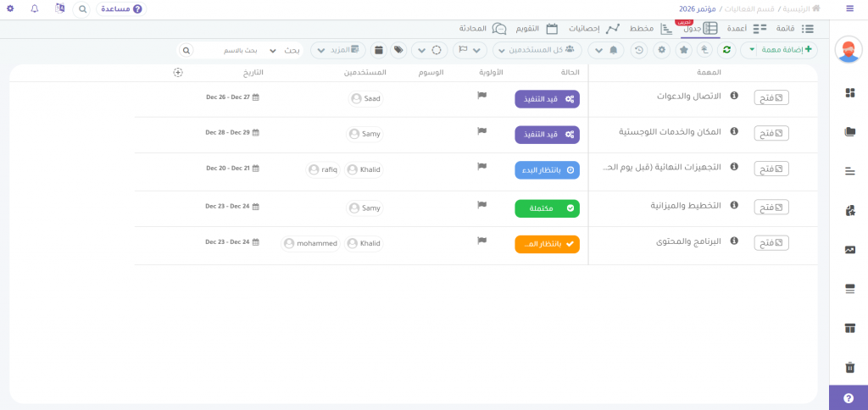Click the calendar date filter icon

pyautogui.click(x=378, y=50)
